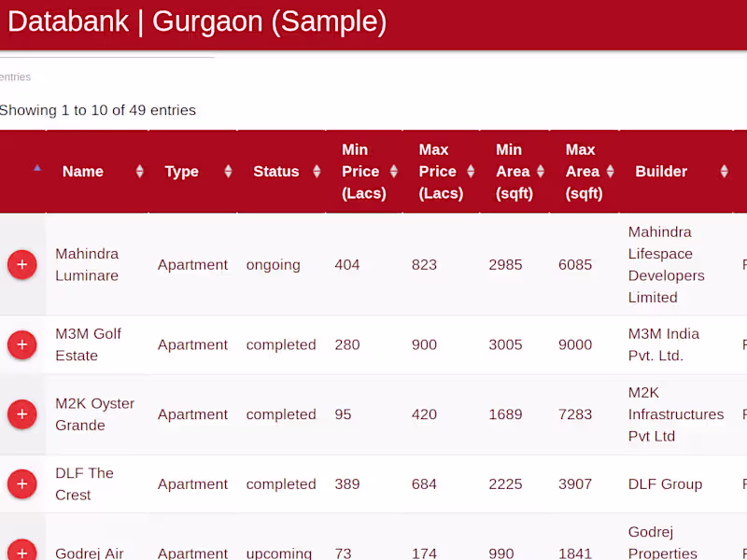Click Apartment type in DLF The Crest row
This screenshot has width=747, height=560.
point(192,484)
